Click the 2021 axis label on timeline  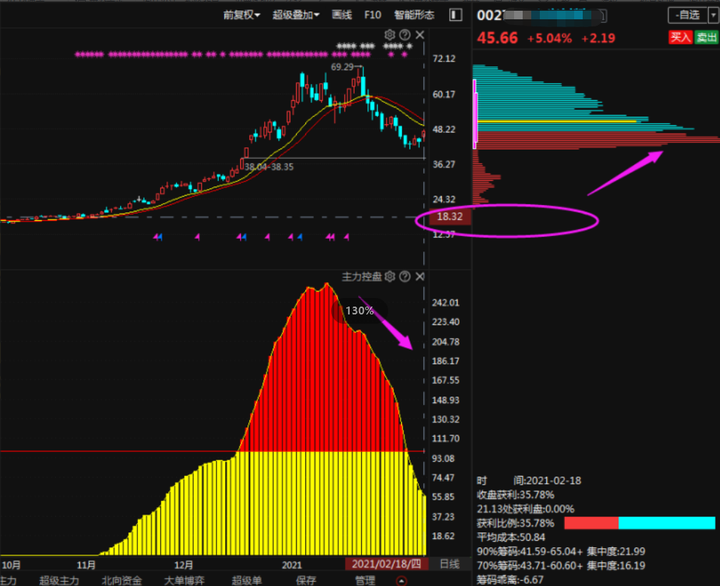coord(292,565)
